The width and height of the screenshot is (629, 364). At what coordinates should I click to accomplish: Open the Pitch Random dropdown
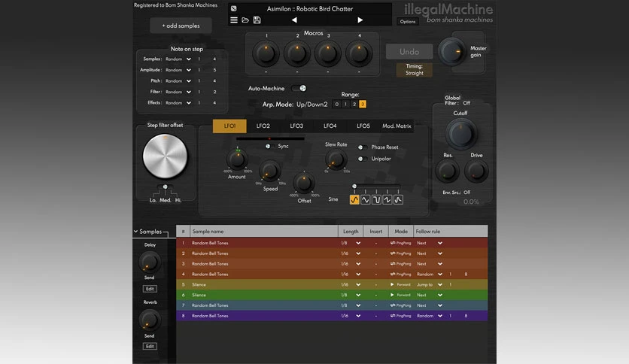click(178, 81)
